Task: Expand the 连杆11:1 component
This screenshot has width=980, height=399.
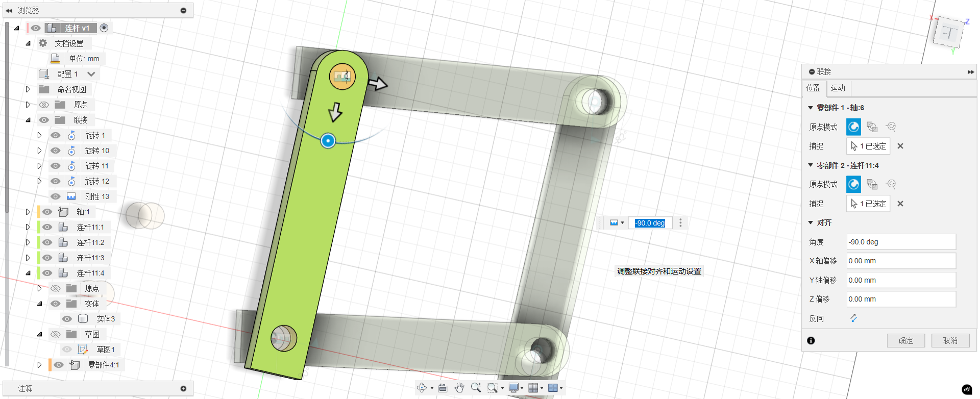Action: [x=28, y=227]
